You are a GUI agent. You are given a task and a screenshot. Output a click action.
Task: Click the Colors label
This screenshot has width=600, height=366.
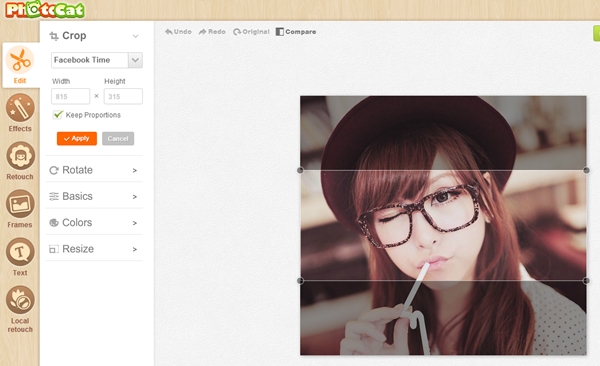click(x=77, y=223)
